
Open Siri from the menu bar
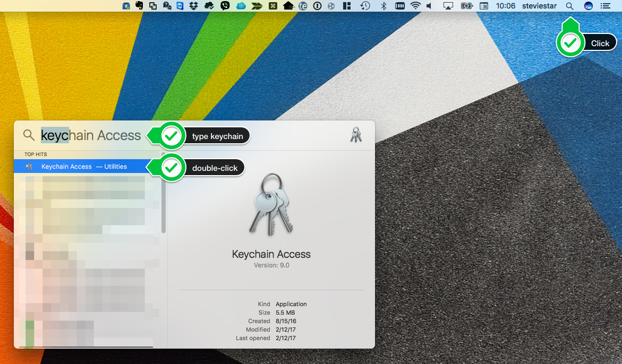589,6
